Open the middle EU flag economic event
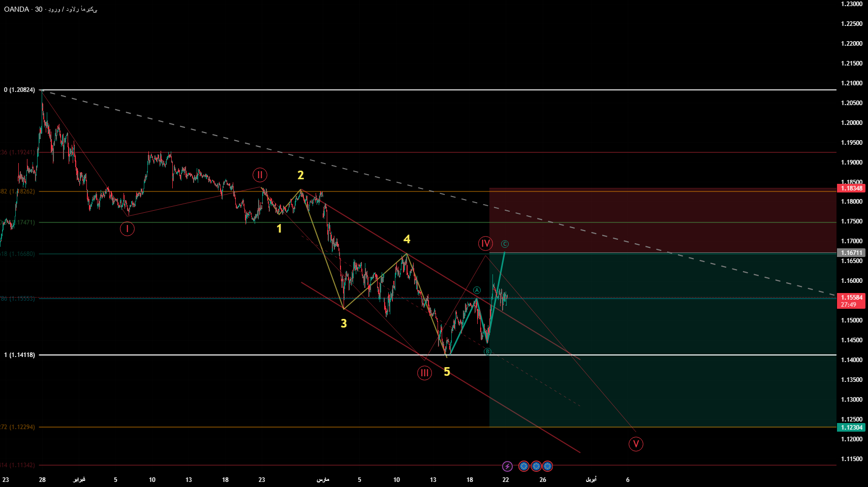 (x=536, y=466)
